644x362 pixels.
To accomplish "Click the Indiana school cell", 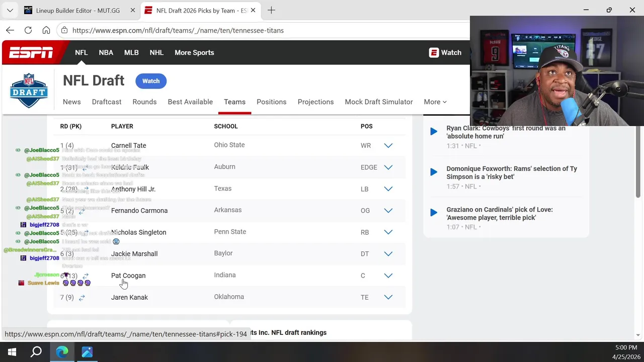I will pos(225,275).
